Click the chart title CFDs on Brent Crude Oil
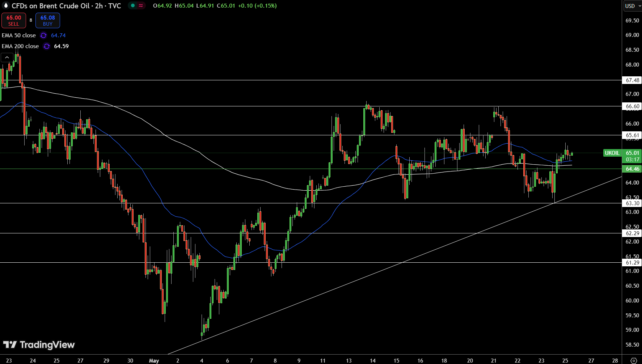The image size is (642, 364). pos(50,6)
